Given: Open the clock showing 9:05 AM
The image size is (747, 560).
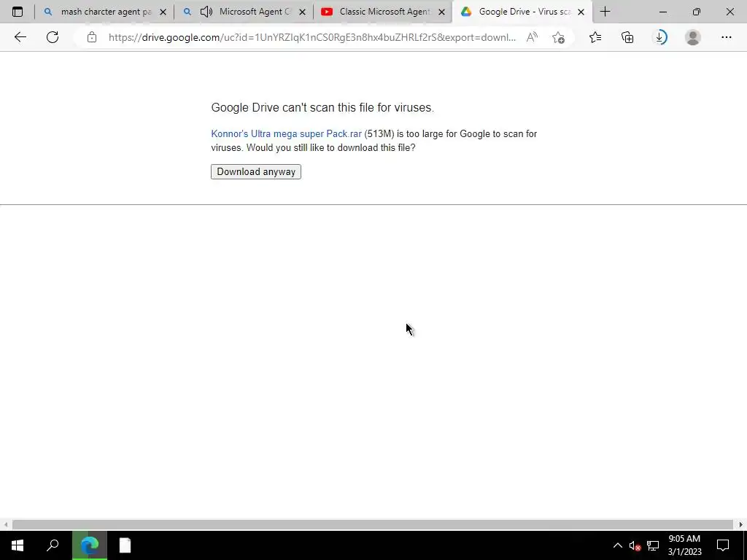Looking at the screenshot, I should pyautogui.click(x=684, y=545).
